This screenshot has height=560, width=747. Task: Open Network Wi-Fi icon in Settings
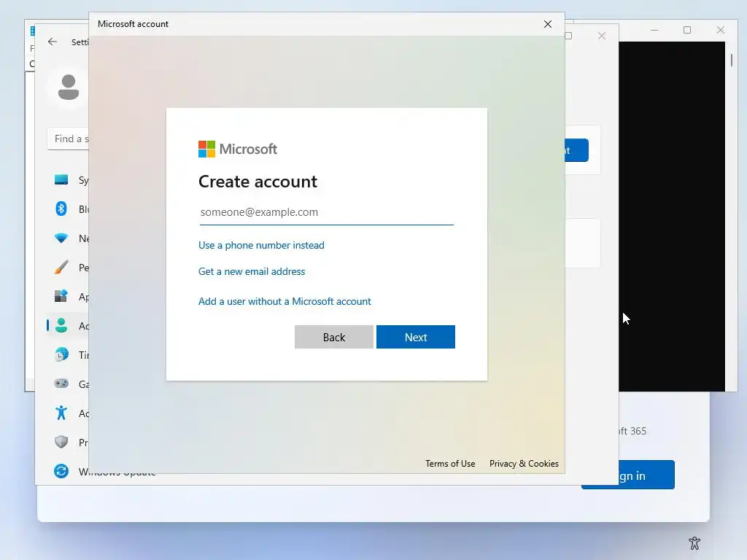click(x=61, y=238)
